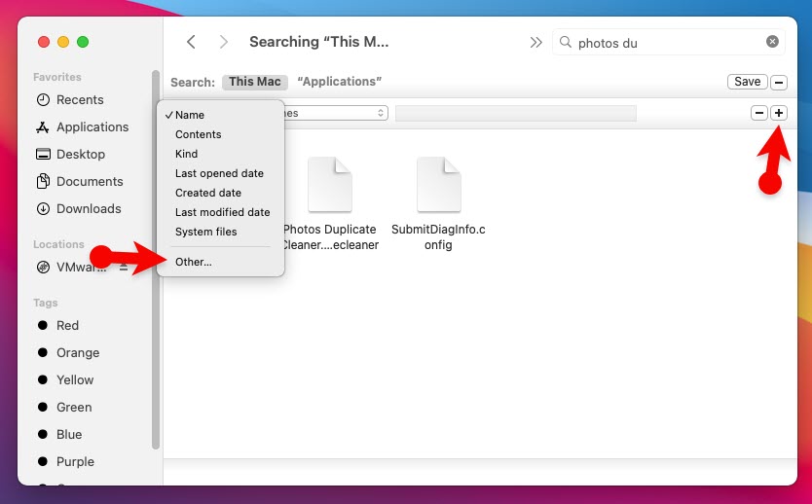
Task: Remove the search criterion row
Action: (759, 113)
